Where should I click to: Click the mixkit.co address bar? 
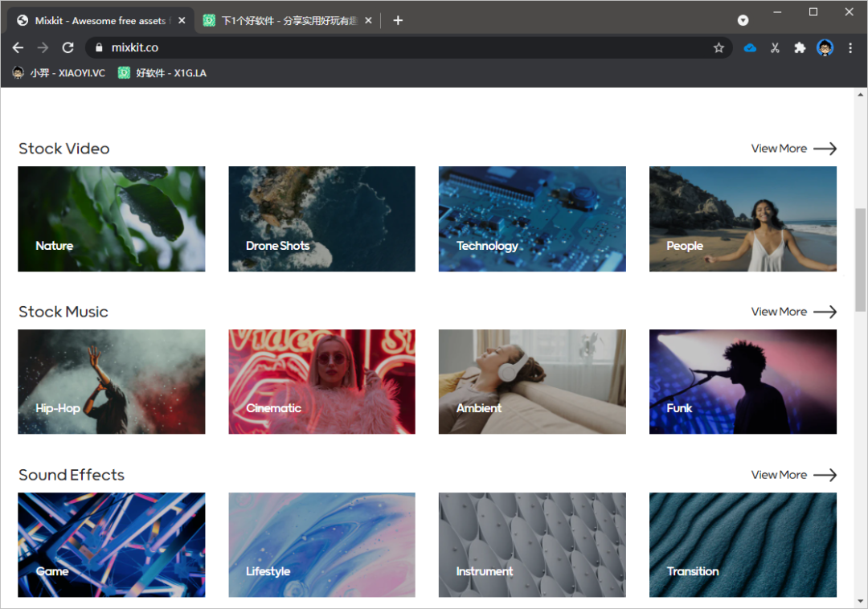click(x=402, y=48)
